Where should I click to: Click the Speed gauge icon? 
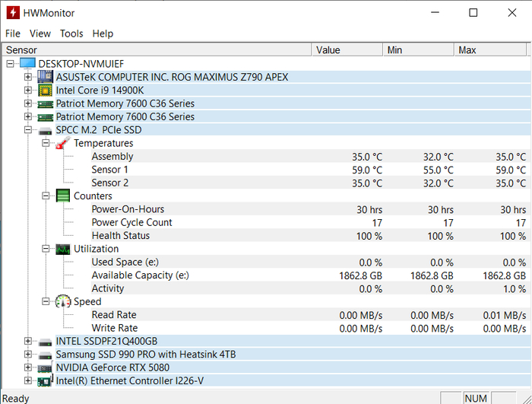coord(63,302)
